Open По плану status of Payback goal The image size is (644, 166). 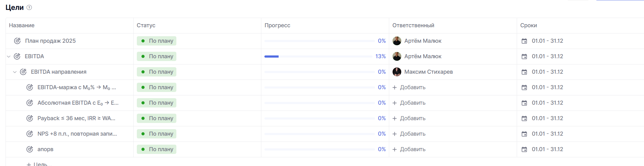point(157,118)
